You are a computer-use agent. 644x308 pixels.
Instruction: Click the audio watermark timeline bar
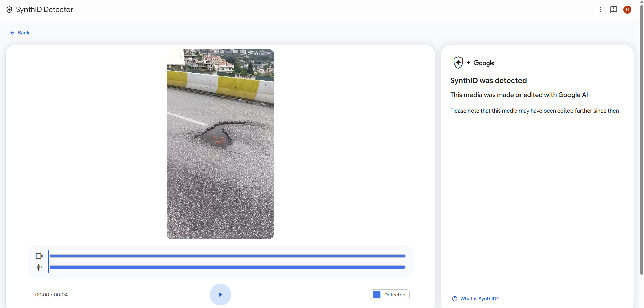(x=228, y=267)
